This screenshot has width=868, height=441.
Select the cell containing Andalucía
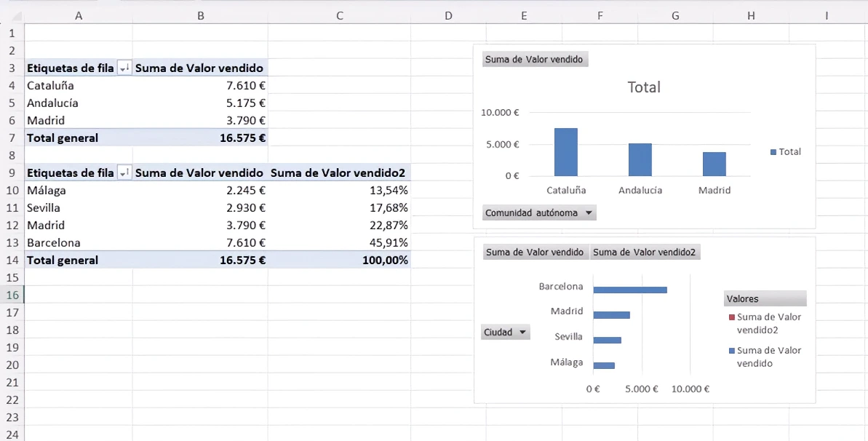[x=79, y=103]
